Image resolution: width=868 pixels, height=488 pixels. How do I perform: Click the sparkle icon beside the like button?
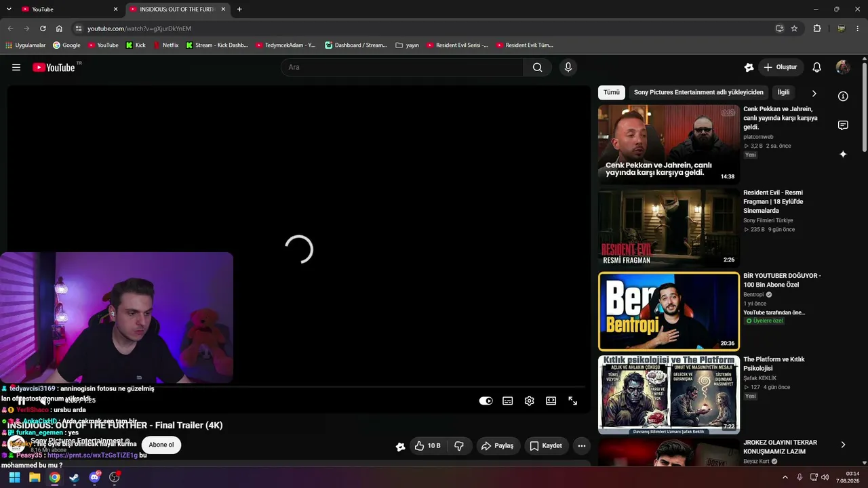click(400, 446)
